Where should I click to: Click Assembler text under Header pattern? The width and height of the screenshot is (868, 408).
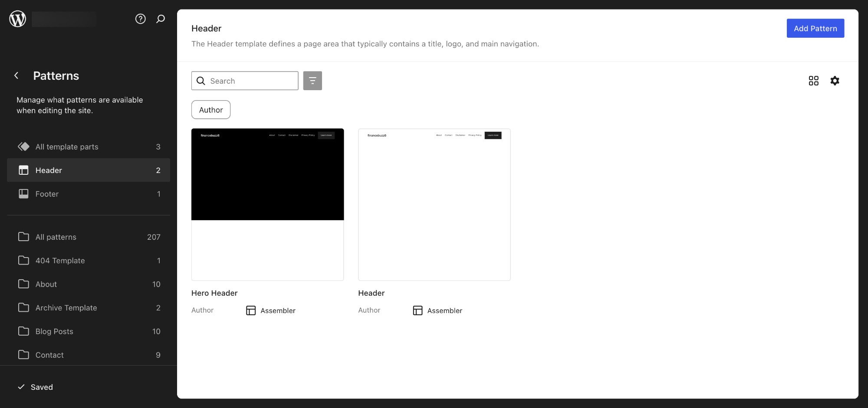pos(444,310)
